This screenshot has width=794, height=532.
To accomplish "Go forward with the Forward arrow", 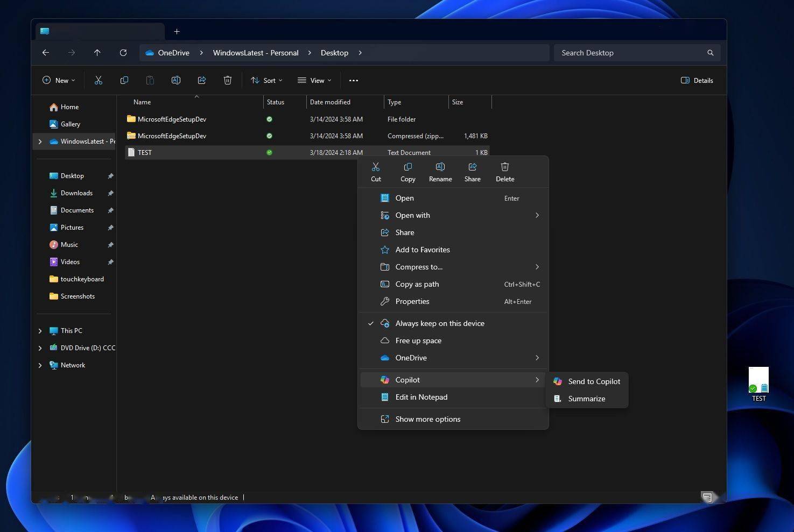I will (x=72, y=53).
